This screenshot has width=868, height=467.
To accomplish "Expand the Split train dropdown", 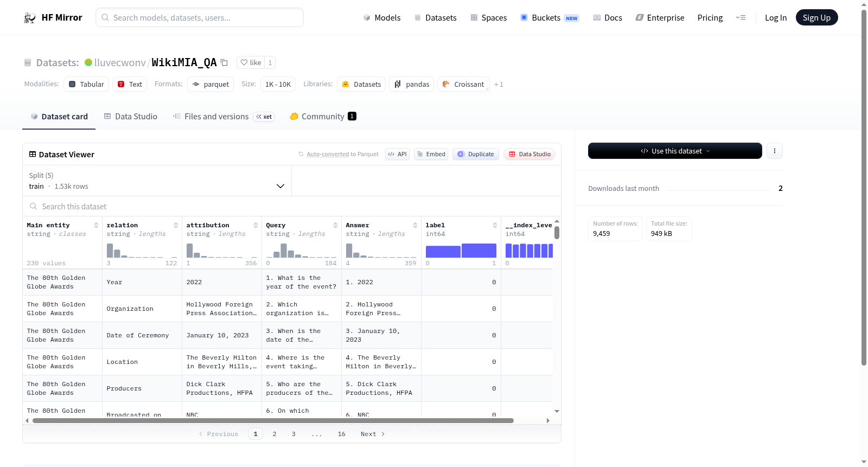I will point(157,181).
